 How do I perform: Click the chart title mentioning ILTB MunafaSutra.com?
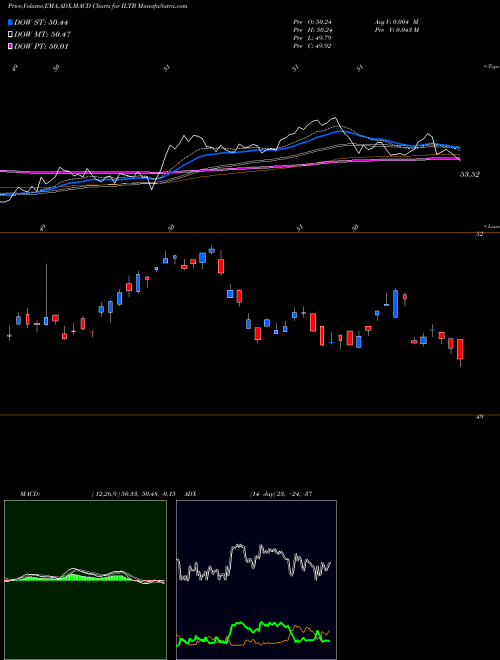(98, 6)
